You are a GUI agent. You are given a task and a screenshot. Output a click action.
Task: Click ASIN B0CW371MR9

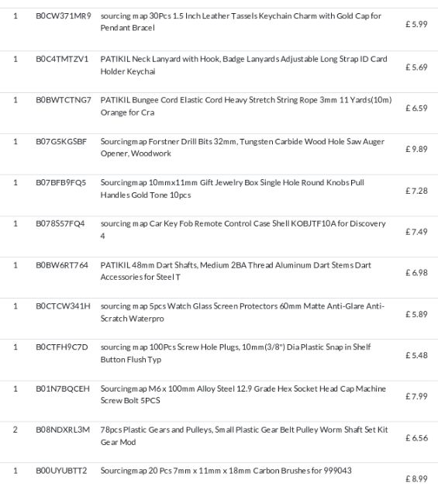[64, 16]
